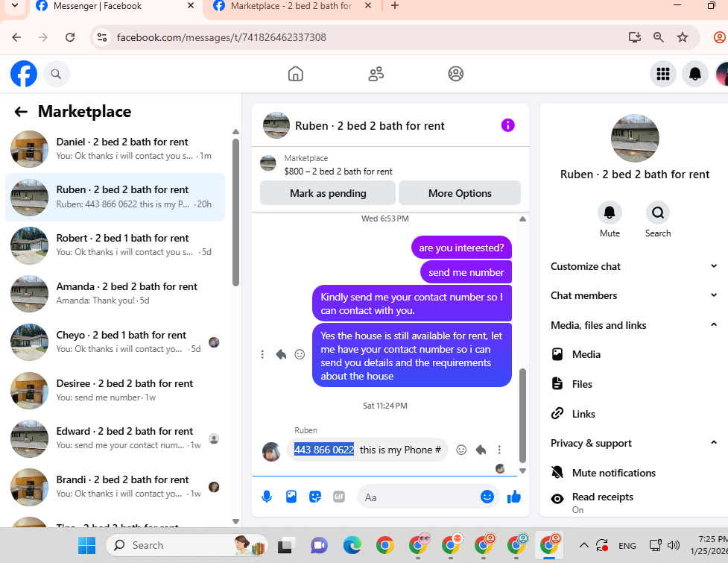Toggle Read receipts setting
Viewport: 728px width, 563px height.
[634, 502]
